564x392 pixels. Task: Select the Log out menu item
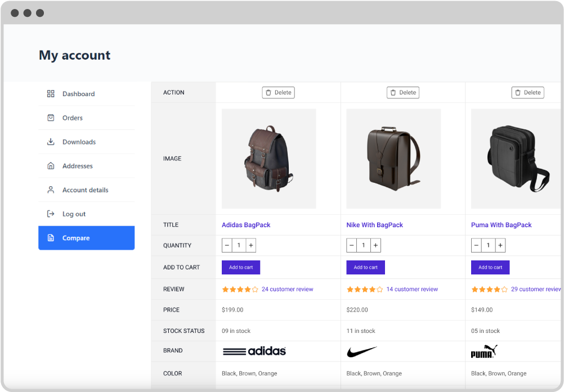[86, 214]
